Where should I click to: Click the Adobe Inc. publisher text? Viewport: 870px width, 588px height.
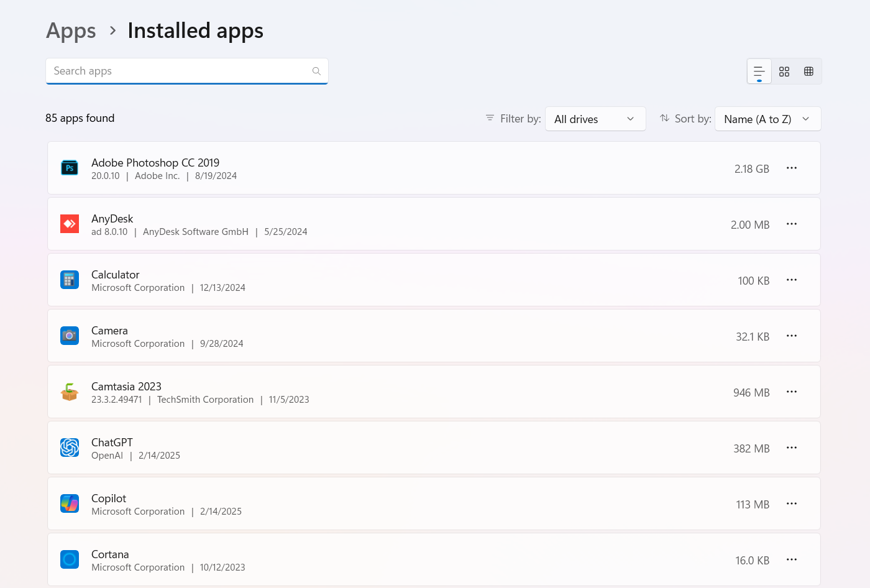(x=157, y=176)
